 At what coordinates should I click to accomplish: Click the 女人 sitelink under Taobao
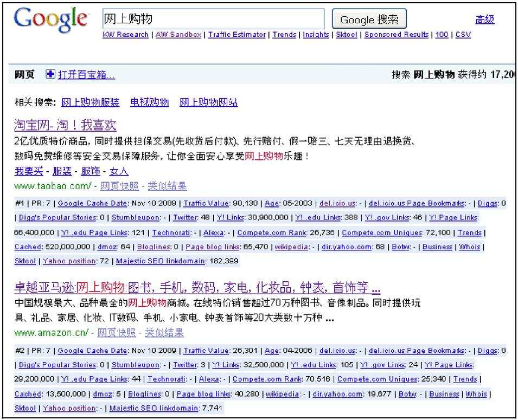(x=119, y=171)
